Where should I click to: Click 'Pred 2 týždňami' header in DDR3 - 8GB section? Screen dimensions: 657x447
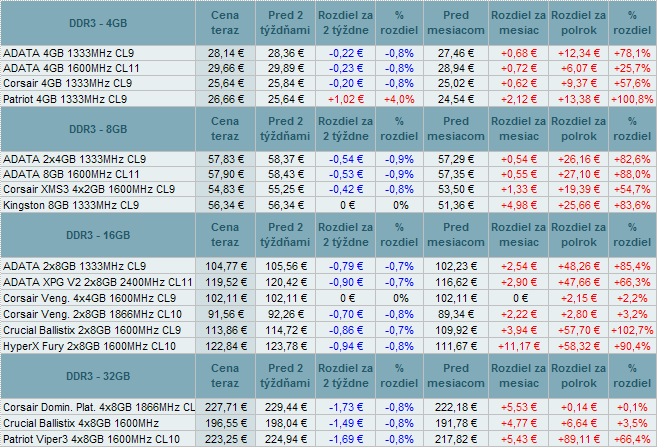[x=285, y=129]
